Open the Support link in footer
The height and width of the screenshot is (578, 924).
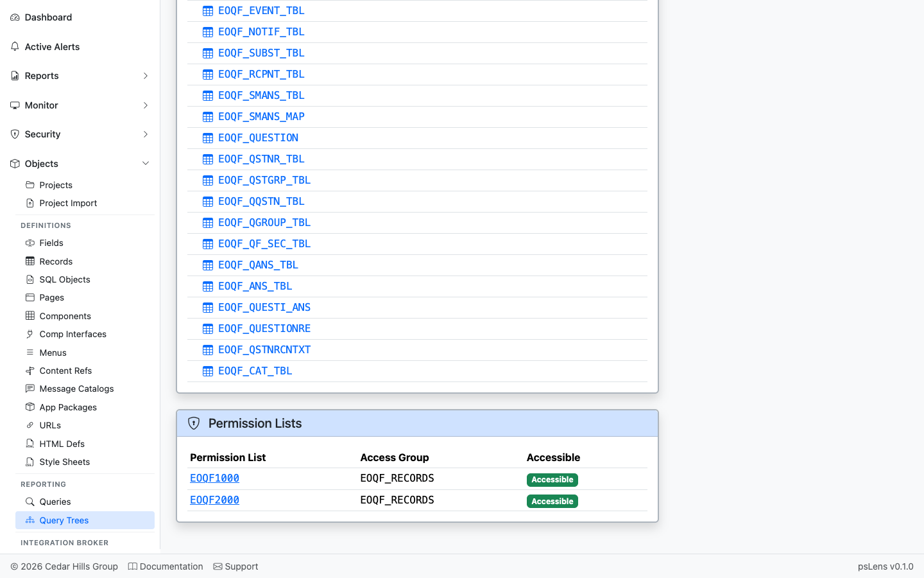(x=235, y=566)
